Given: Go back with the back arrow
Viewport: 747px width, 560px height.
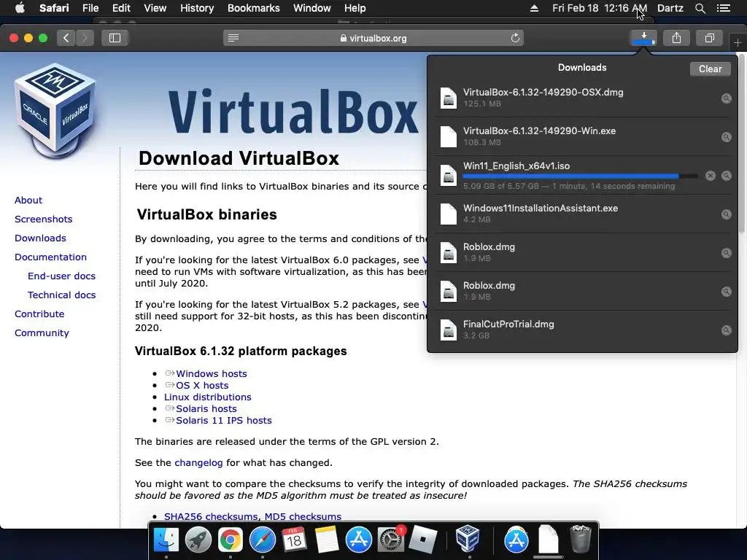Looking at the screenshot, I should [x=66, y=38].
